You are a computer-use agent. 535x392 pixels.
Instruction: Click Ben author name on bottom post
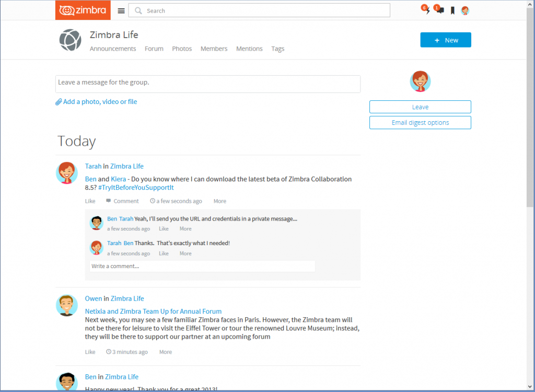click(90, 377)
